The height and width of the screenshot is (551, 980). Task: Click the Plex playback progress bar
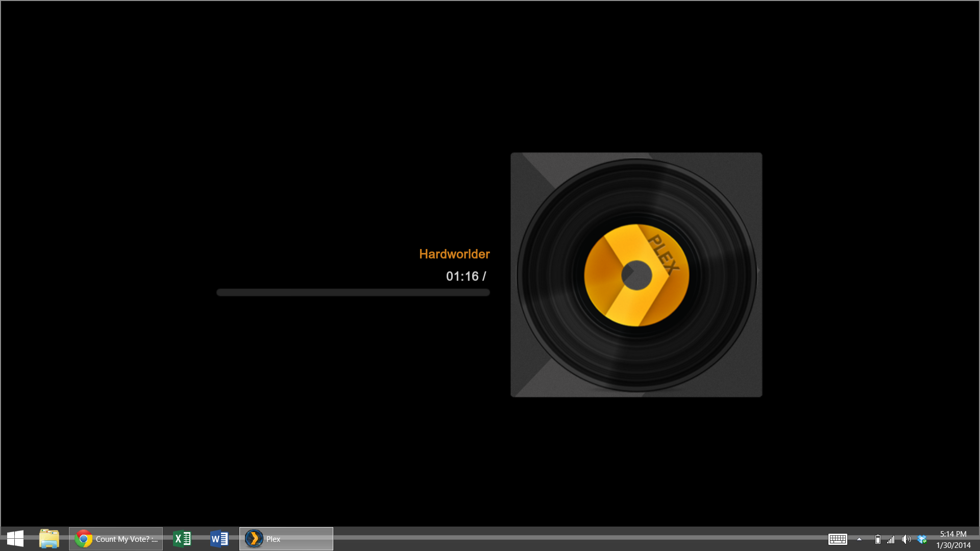click(353, 292)
